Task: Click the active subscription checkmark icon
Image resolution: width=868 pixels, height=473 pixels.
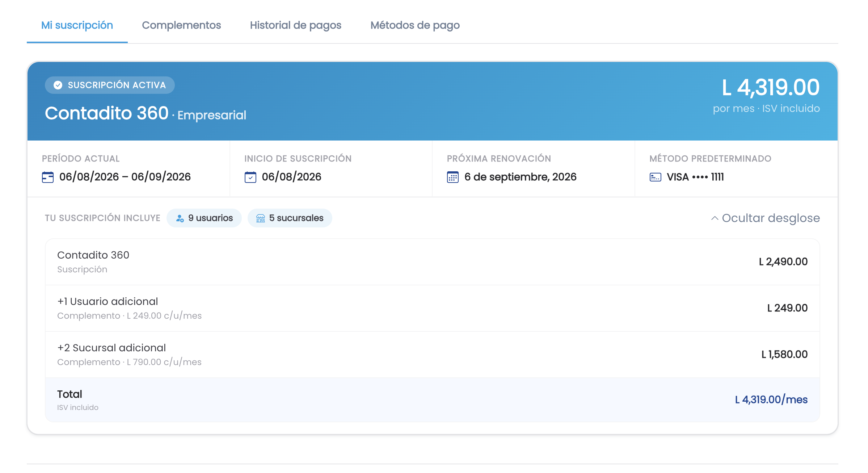Action: click(x=58, y=85)
